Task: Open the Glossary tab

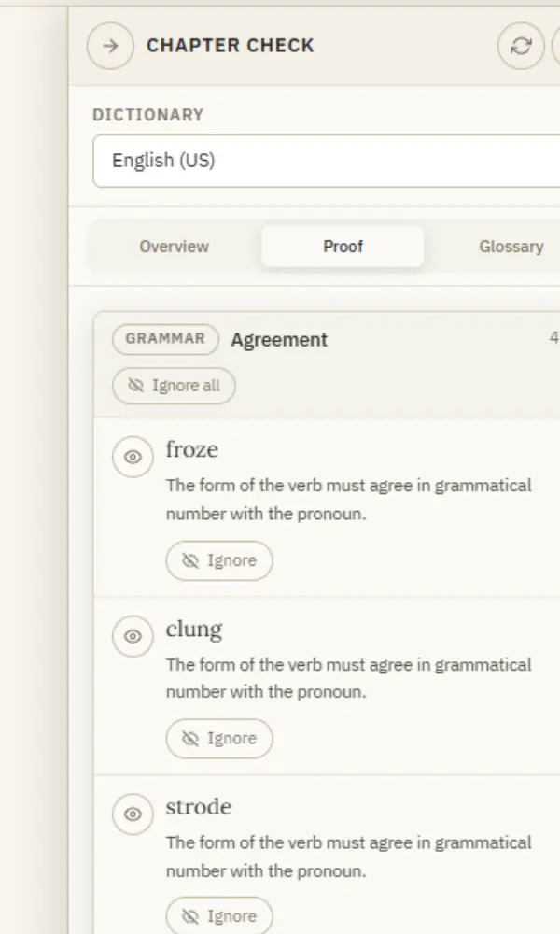Action: [x=511, y=246]
